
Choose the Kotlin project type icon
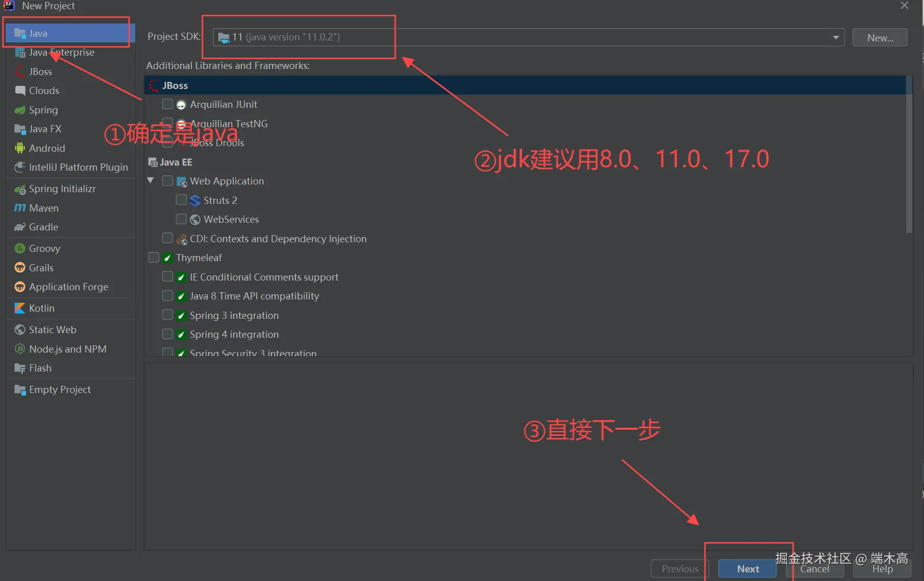[x=19, y=308]
